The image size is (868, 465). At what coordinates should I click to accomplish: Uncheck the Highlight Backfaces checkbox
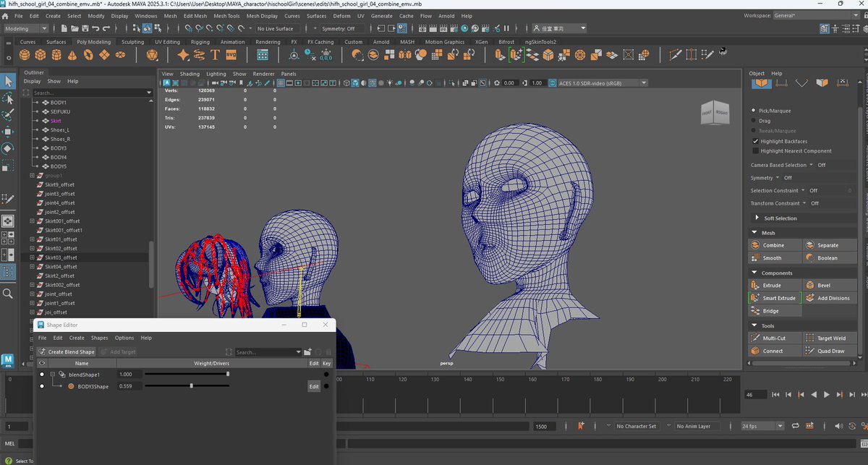point(756,141)
